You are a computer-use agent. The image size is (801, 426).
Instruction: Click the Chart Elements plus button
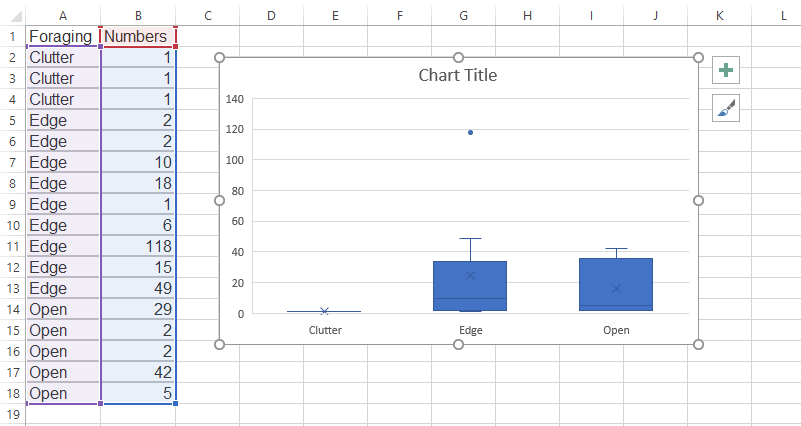pos(726,71)
